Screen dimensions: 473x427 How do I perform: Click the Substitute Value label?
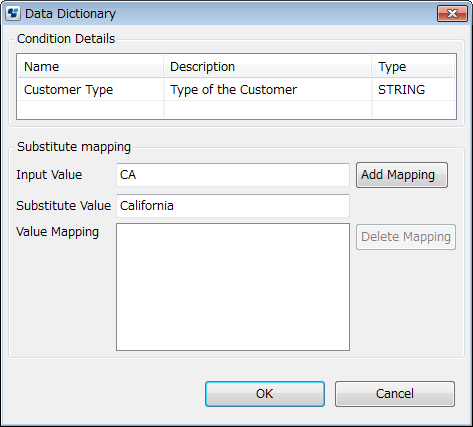pos(63,206)
